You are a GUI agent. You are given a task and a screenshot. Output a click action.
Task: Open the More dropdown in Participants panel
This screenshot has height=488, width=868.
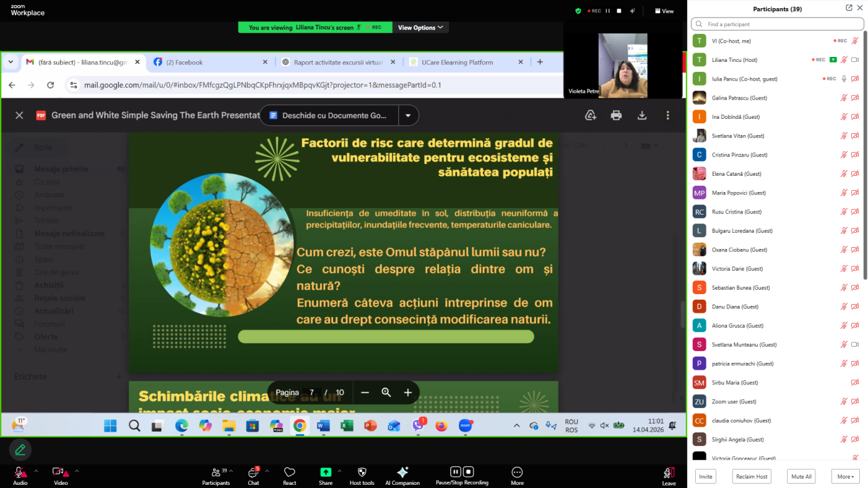coord(845,476)
